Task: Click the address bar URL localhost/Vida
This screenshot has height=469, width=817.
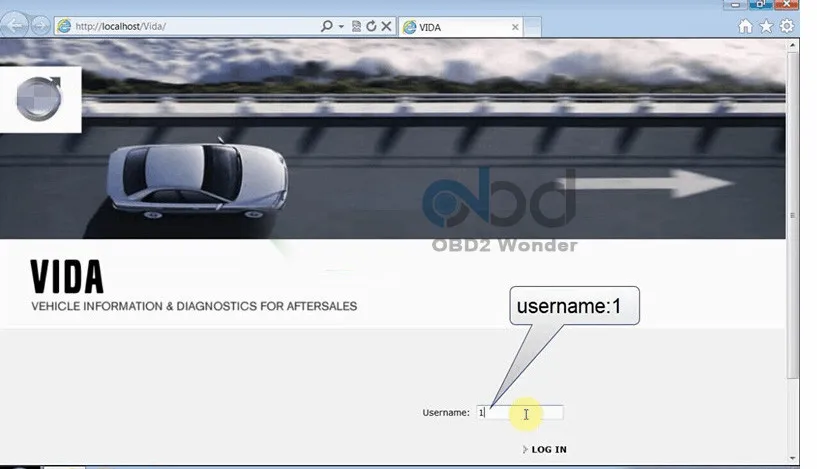Action: [120, 26]
